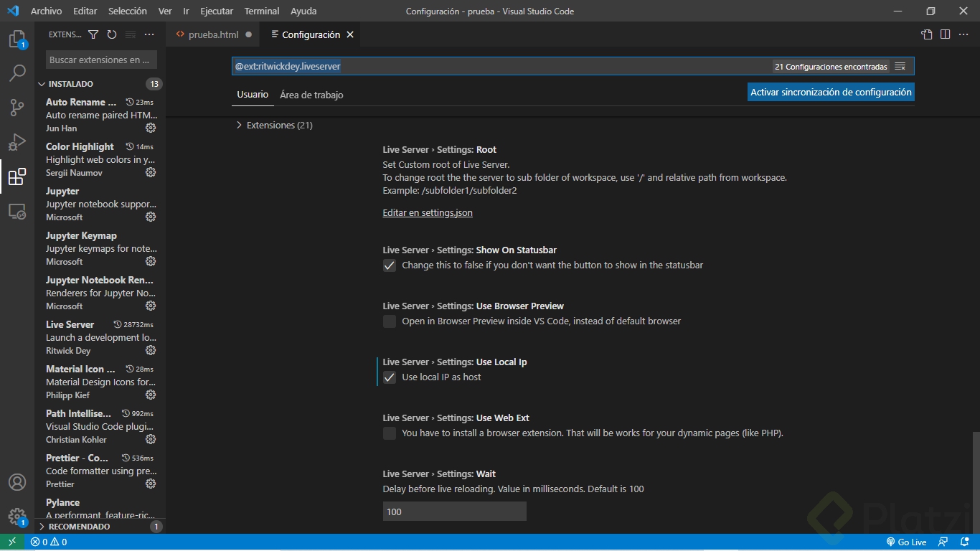The height and width of the screenshot is (551, 980).
Task: Open the Accounts icon in activity bar
Action: coord(17,482)
